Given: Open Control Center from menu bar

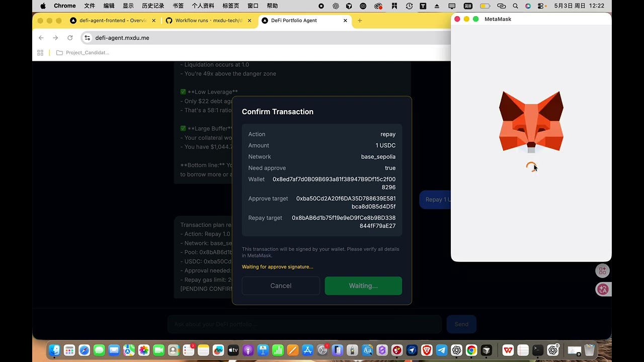Looking at the screenshot, I should point(541,6).
